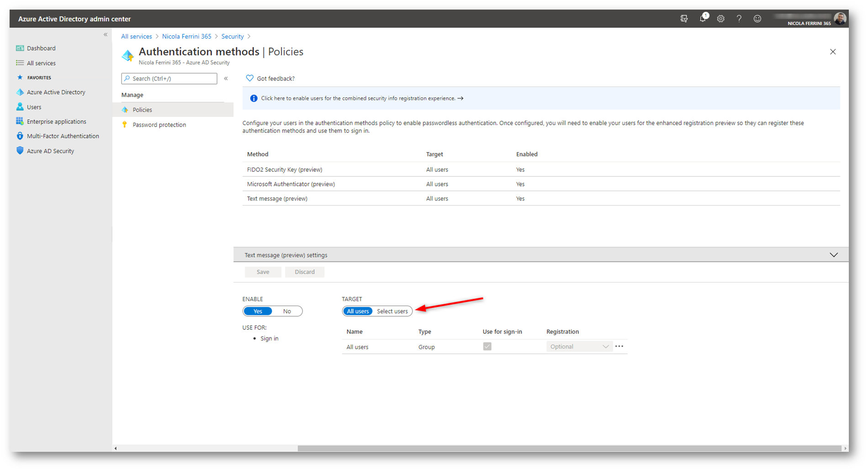The image size is (868, 471).
Task: Click the Dashboard icon in sidebar
Action: click(20, 48)
